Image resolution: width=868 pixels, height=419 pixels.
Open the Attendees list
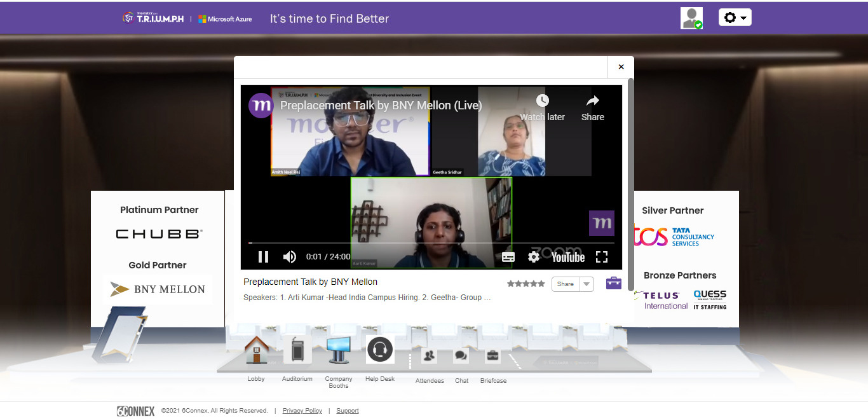click(x=430, y=356)
